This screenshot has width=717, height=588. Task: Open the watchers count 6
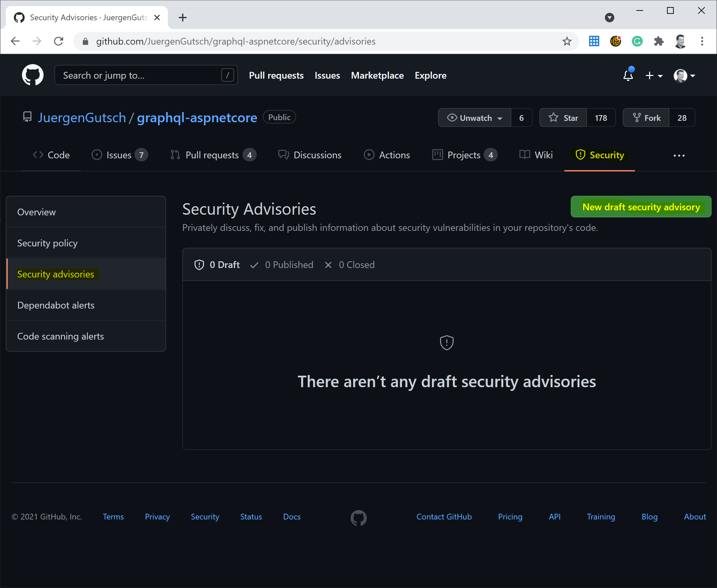tap(521, 118)
